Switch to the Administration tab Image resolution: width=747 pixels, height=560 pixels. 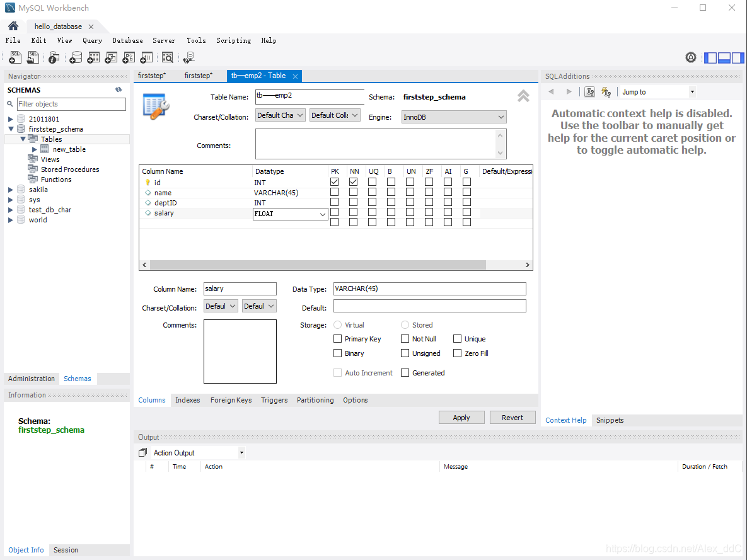pos(32,379)
